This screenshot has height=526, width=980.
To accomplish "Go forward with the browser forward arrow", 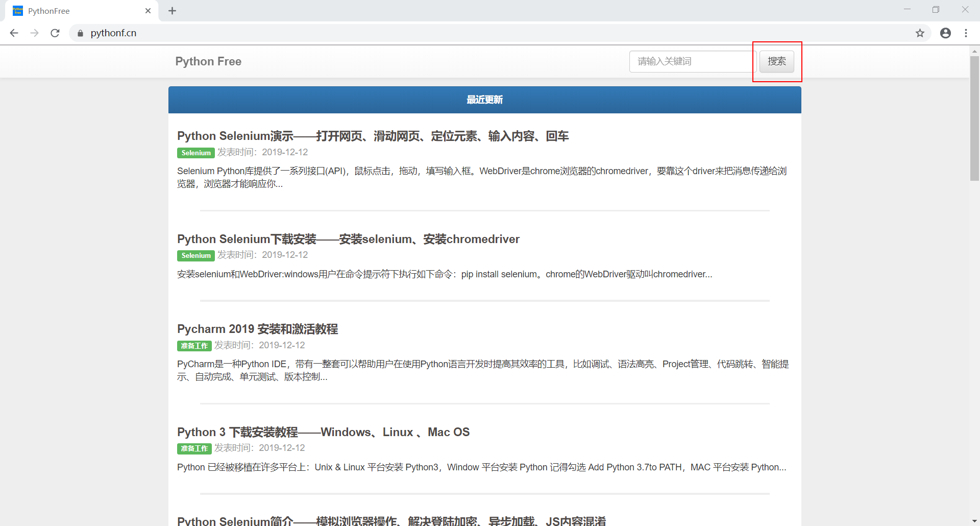I will click(34, 33).
